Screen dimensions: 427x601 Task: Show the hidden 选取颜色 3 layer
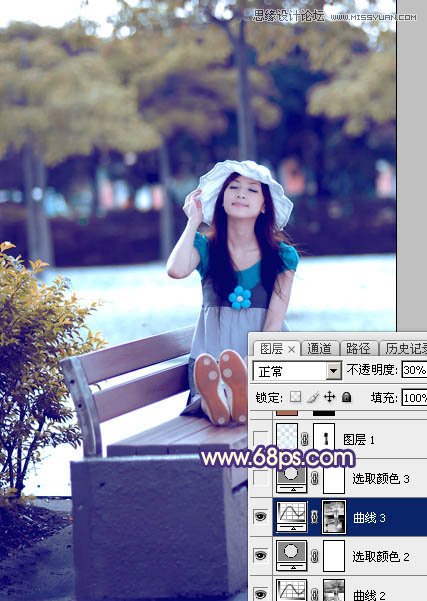coord(261,478)
